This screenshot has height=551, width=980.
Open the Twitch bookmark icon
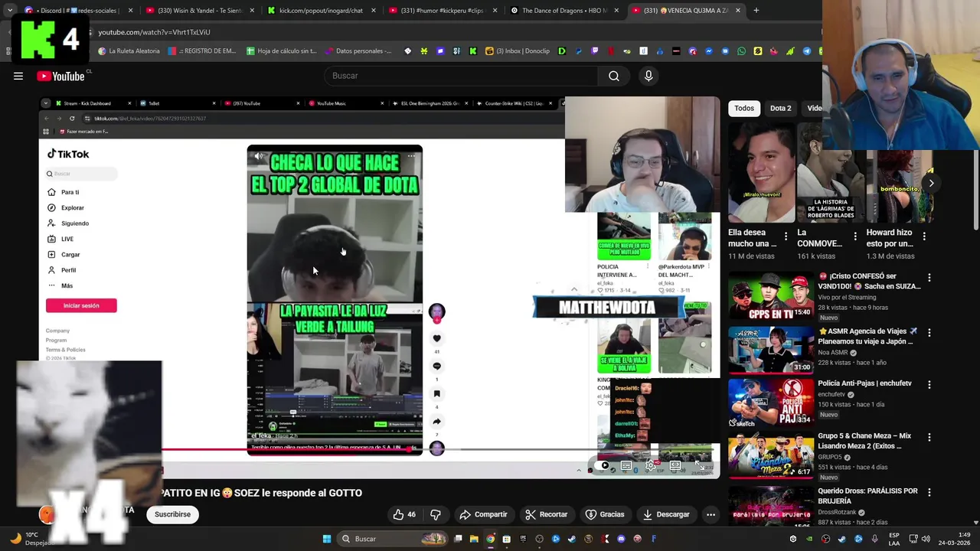[594, 51]
